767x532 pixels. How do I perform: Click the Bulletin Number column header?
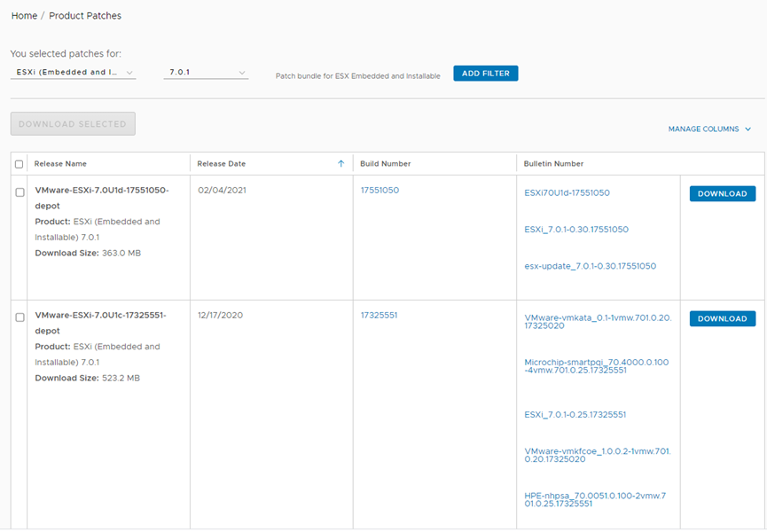553,164
